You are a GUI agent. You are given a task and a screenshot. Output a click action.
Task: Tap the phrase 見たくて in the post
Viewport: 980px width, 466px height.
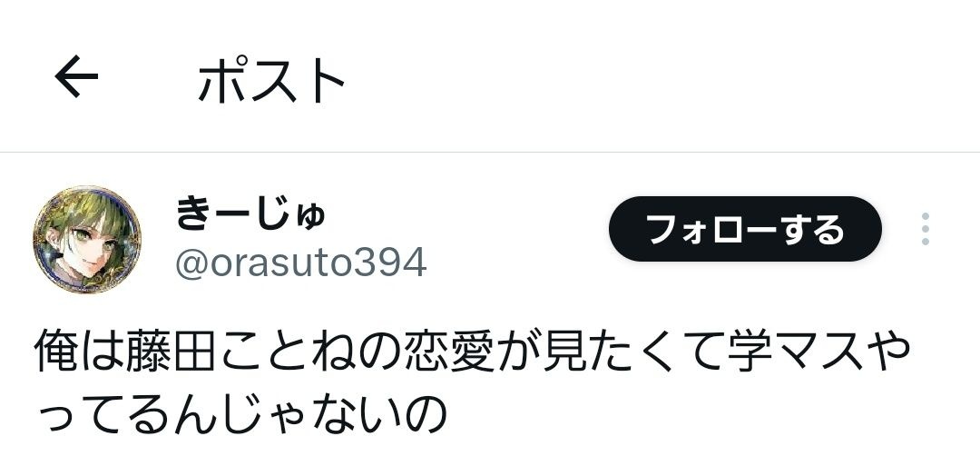coord(632,350)
